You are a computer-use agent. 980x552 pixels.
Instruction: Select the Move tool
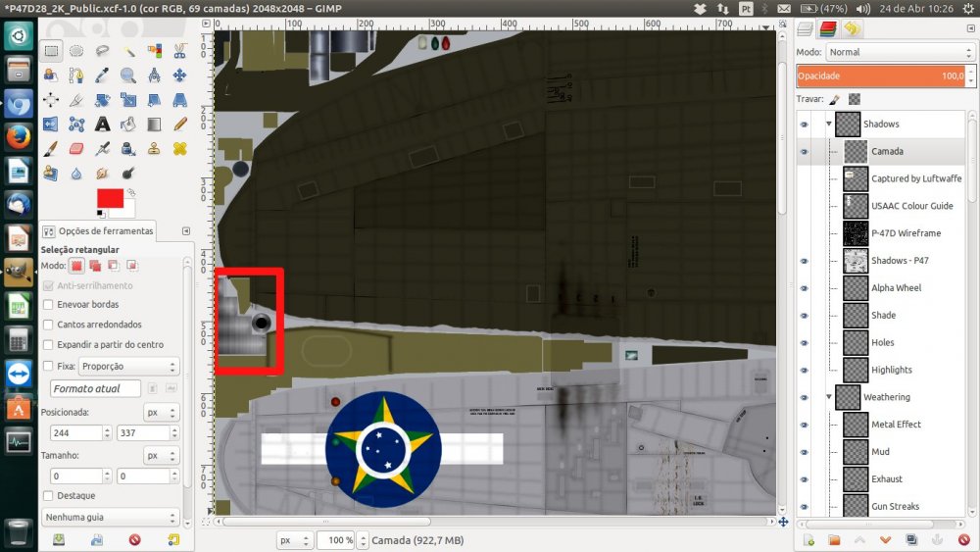(x=179, y=75)
